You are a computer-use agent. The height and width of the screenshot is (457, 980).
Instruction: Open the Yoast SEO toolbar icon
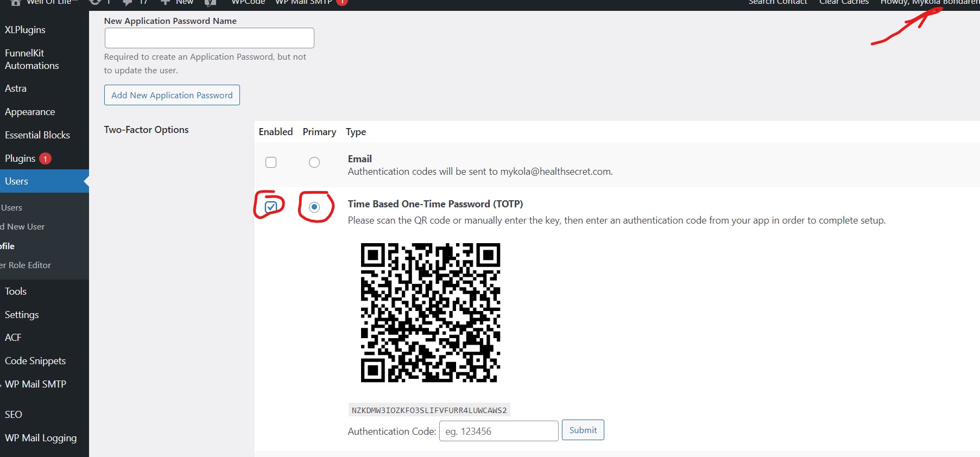point(210,3)
